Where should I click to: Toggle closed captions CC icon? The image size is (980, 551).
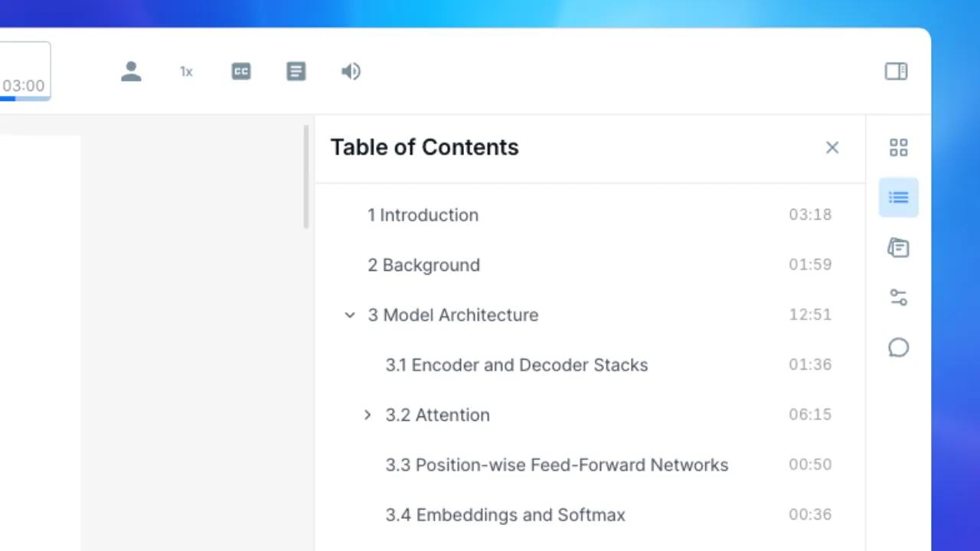tap(241, 71)
